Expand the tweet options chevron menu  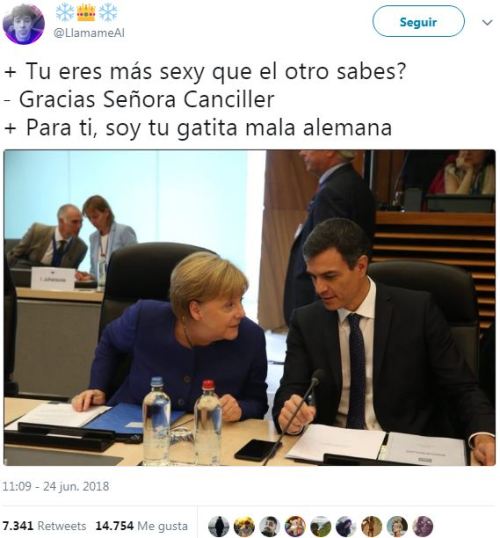487,23
